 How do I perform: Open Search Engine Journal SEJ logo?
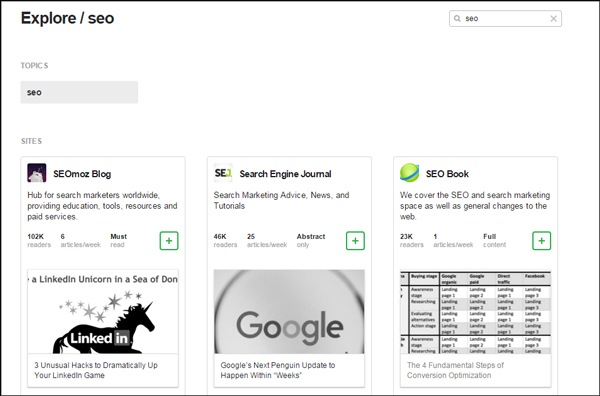click(223, 173)
